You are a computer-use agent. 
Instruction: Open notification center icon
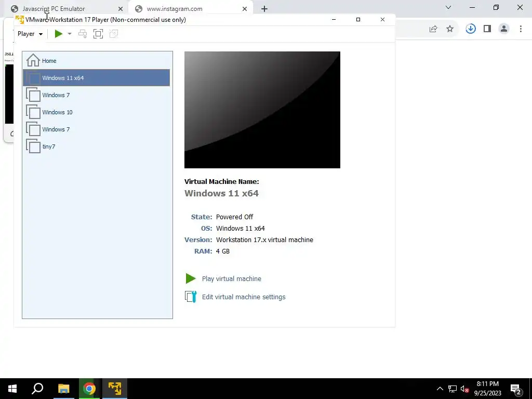click(x=516, y=389)
